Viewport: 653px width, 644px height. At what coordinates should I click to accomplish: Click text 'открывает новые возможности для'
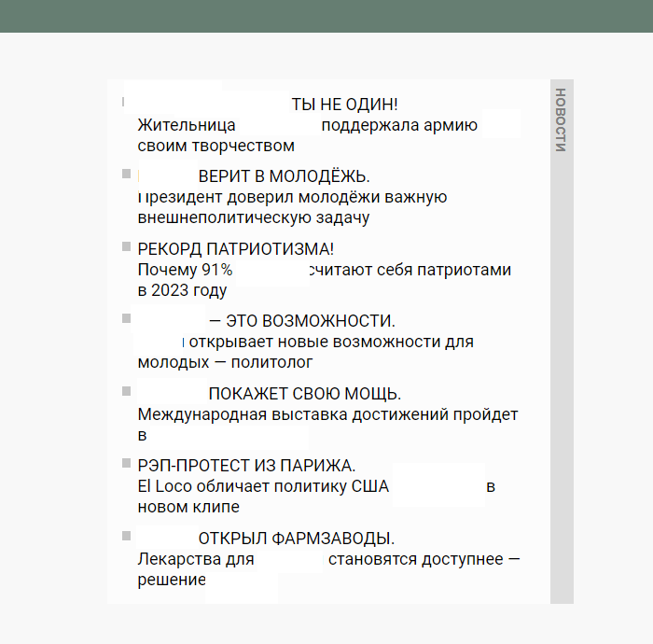(x=331, y=342)
